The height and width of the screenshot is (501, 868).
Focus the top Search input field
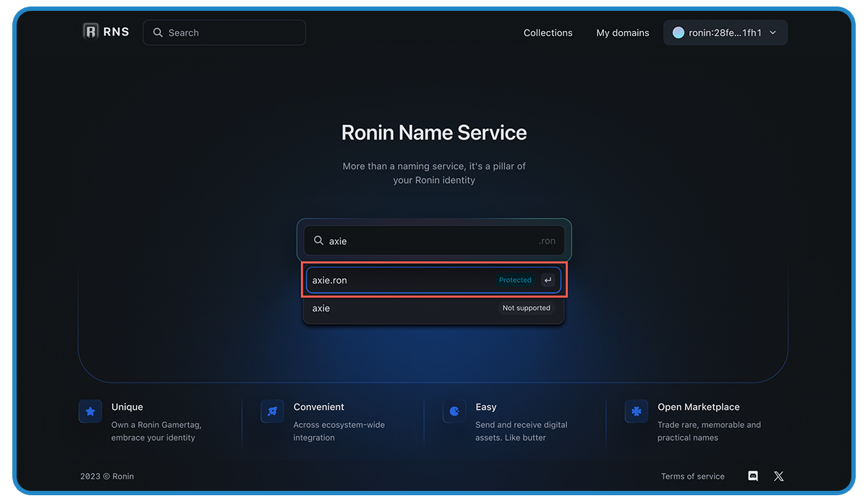224,33
